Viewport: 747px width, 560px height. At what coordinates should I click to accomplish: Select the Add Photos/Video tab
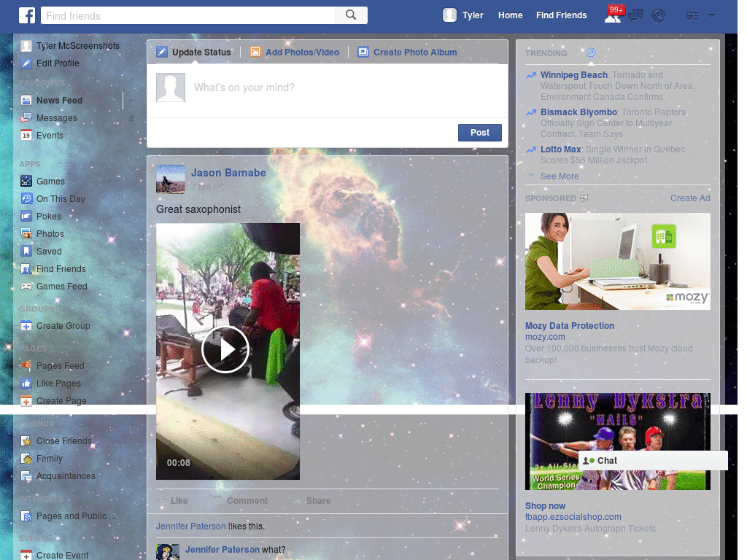point(295,52)
